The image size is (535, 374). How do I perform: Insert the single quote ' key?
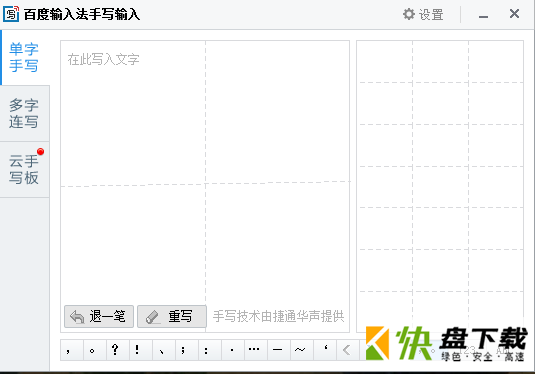(325, 350)
